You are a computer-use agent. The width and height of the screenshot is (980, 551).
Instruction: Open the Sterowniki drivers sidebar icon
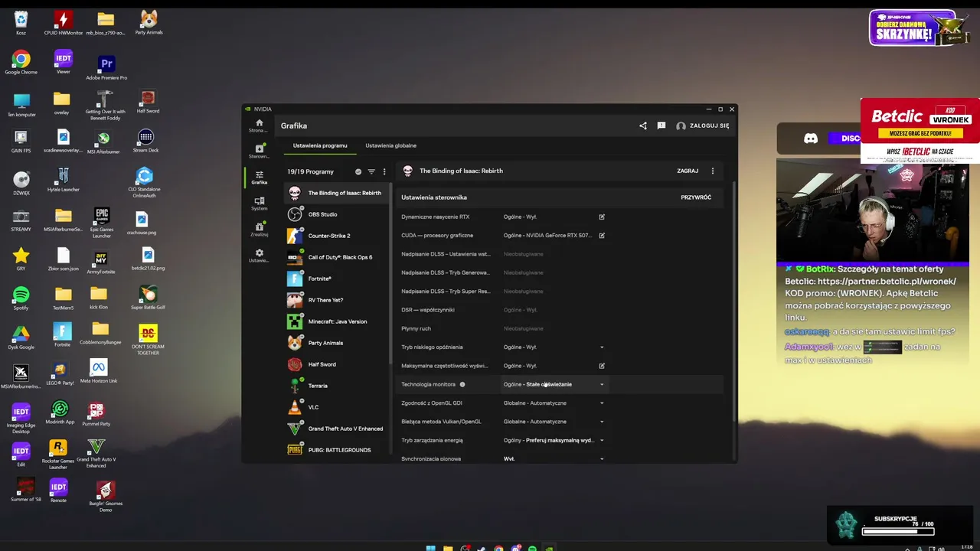point(259,151)
